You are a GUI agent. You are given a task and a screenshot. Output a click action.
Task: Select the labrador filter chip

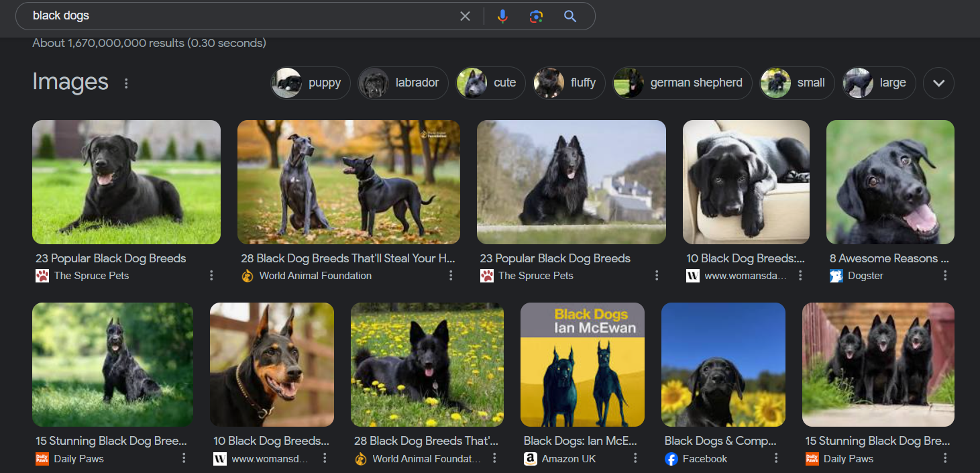(x=402, y=83)
